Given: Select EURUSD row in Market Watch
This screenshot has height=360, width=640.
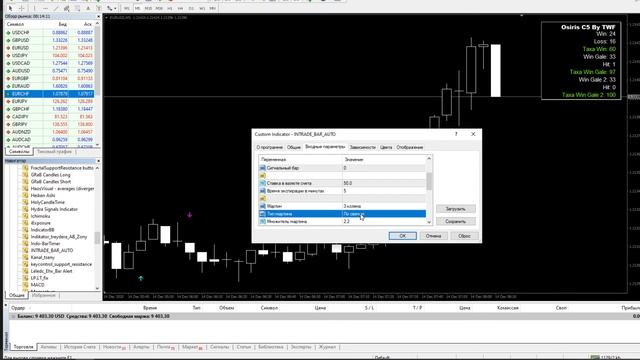Looking at the screenshot, I should [49, 48].
